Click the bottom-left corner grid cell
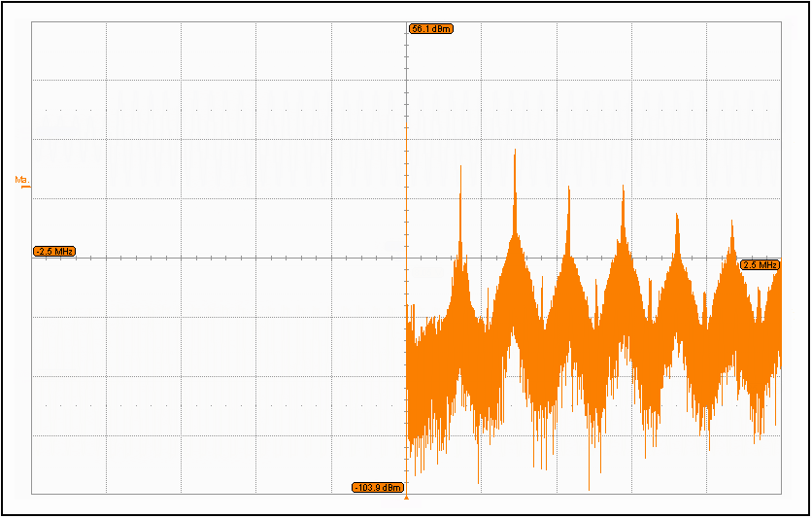The width and height of the screenshot is (812, 518). (69, 465)
